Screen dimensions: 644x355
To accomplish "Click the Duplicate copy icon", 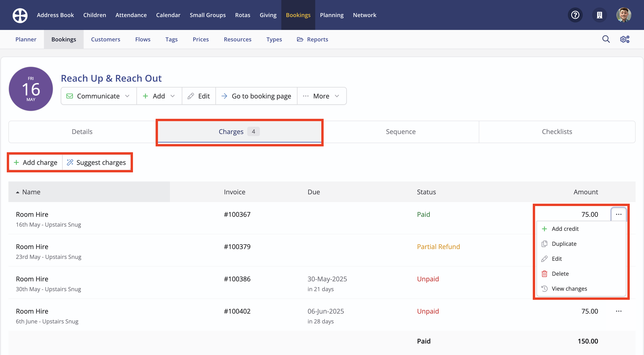I will click(544, 244).
